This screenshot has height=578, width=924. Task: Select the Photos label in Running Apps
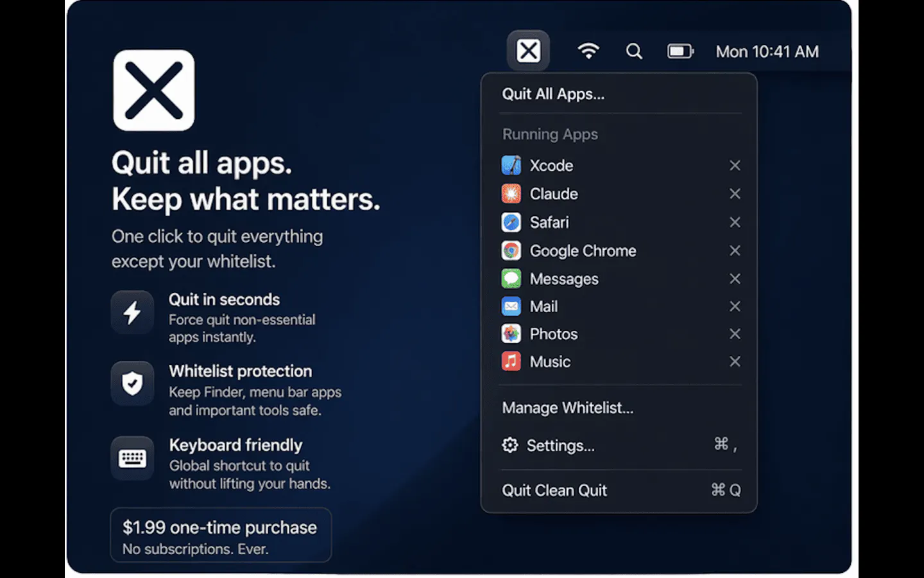[x=554, y=334]
